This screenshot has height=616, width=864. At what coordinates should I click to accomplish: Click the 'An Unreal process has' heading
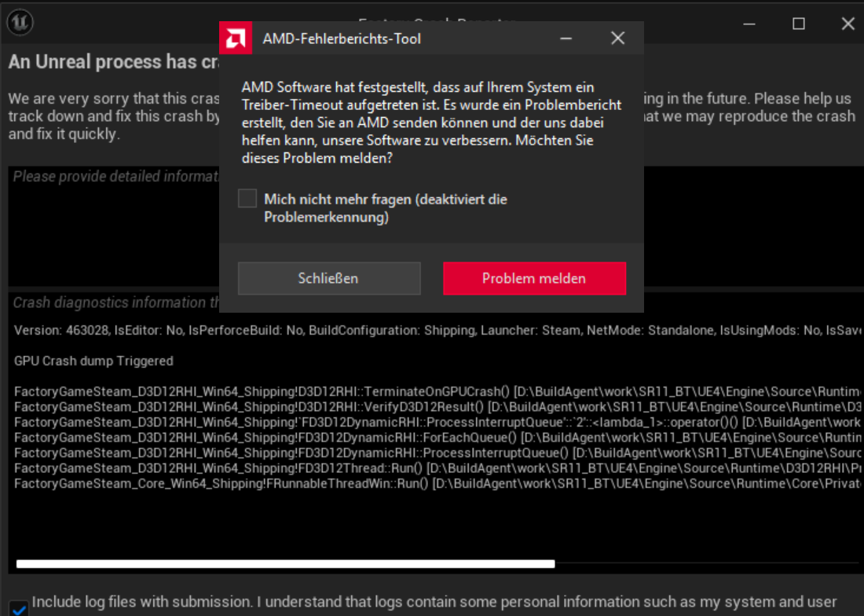pos(114,62)
